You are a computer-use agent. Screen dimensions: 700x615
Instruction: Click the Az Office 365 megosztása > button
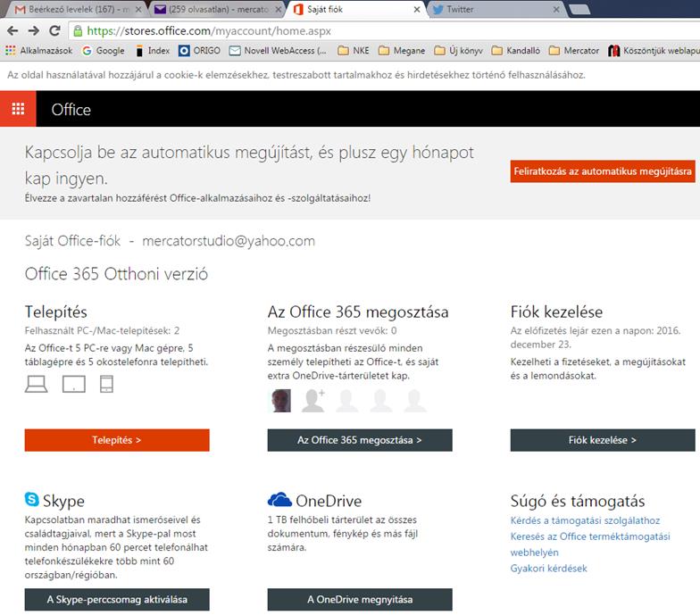click(360, 440)
